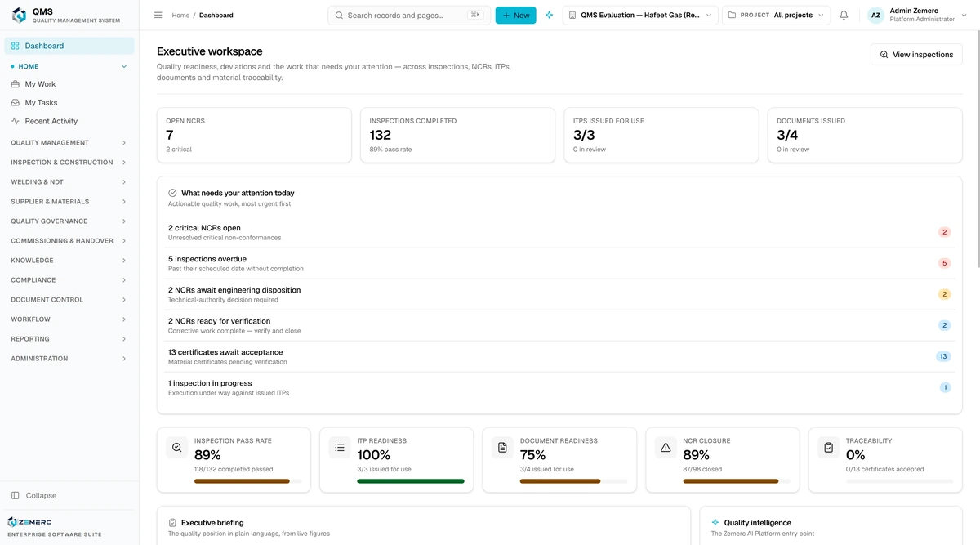
Task: Click the New button
Action: point(515,16)
